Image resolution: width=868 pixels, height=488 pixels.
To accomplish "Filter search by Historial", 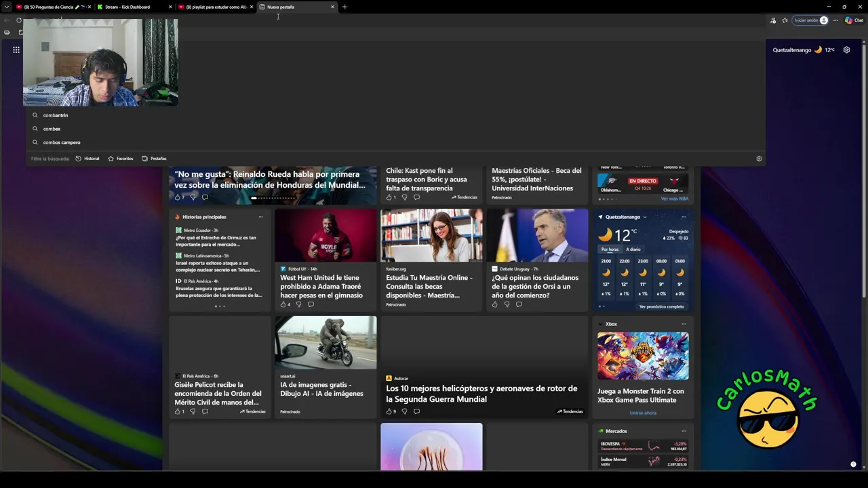I will pyautogui.click(x=87, y=159).
